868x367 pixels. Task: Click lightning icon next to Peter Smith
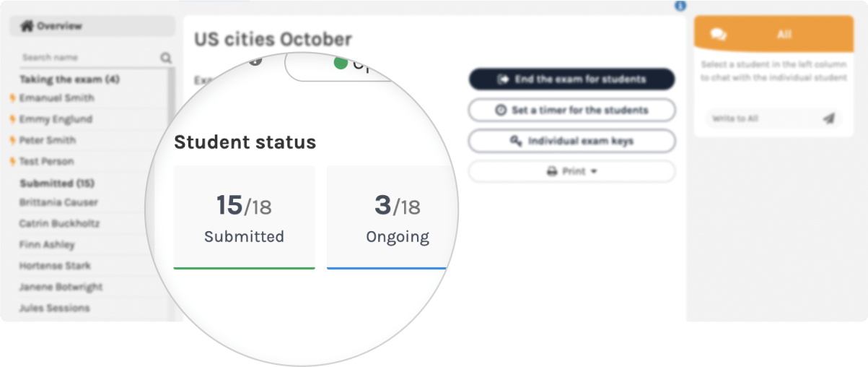tap(12, 140)
